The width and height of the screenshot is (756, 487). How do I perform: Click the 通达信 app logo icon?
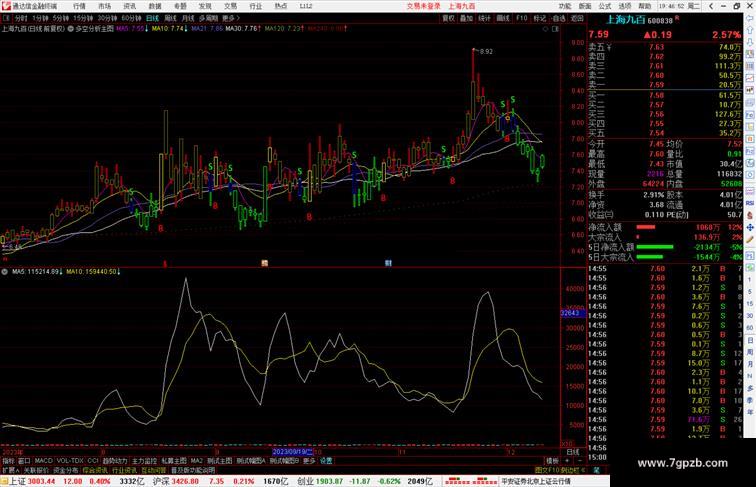(5, 6)
